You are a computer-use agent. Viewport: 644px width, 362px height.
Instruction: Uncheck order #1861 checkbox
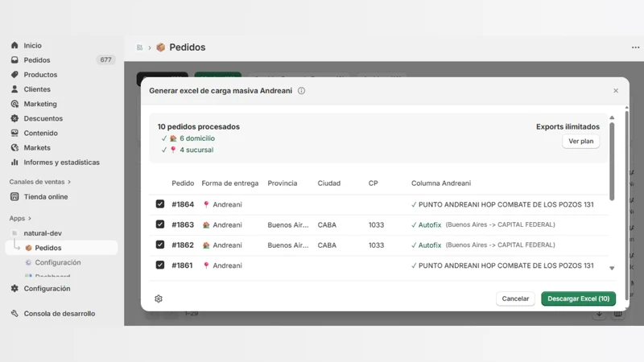160,265
